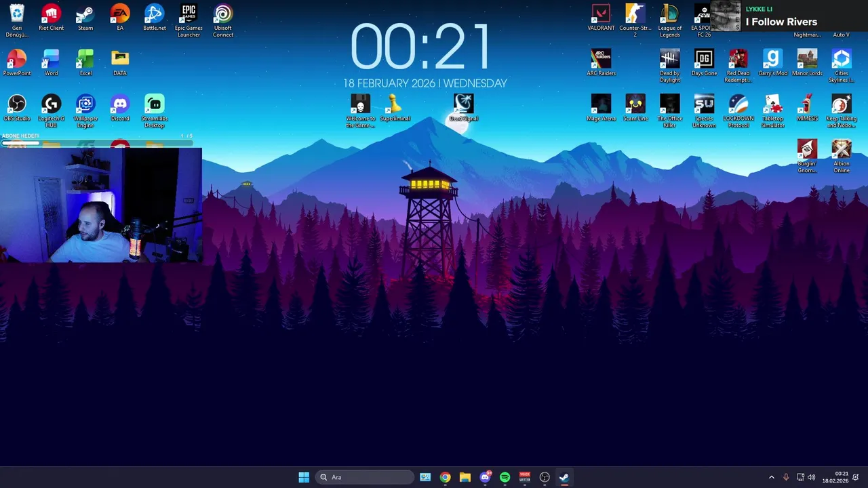The height and width of the screenshot is (488, 868).
Task: Open the Counter-Strike 2 shortcut
Action: [x=635, y=20]
